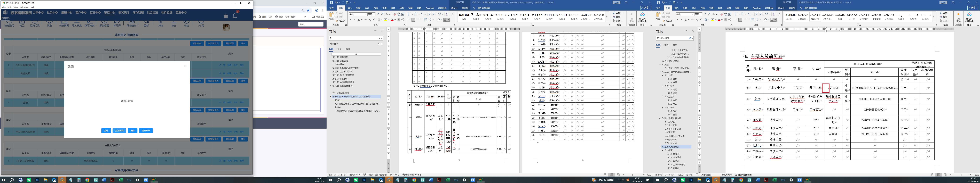Open the 插入 tab in the middle Word ribbon
Viewport: 980px width, 183px height.
point(350,8)
